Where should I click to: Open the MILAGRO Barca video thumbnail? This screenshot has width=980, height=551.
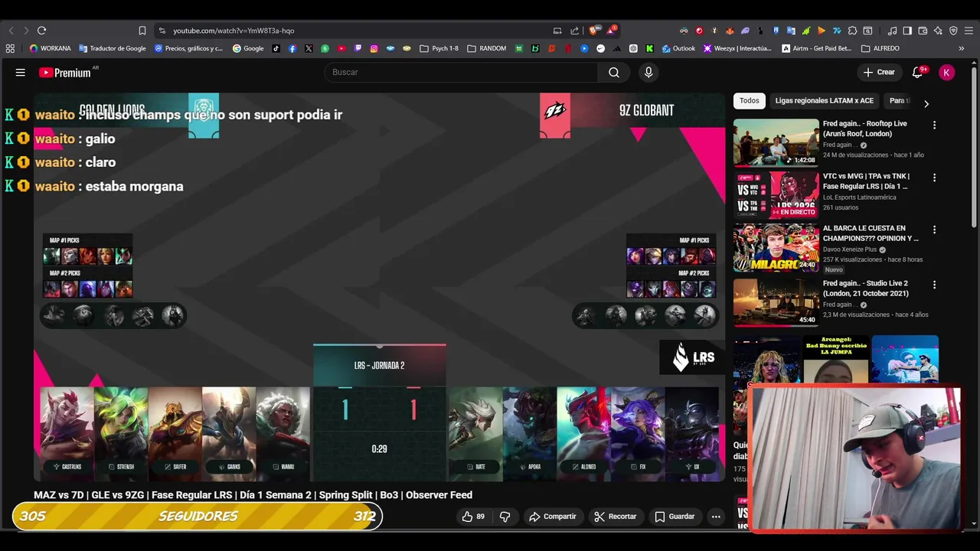(776, 247)
